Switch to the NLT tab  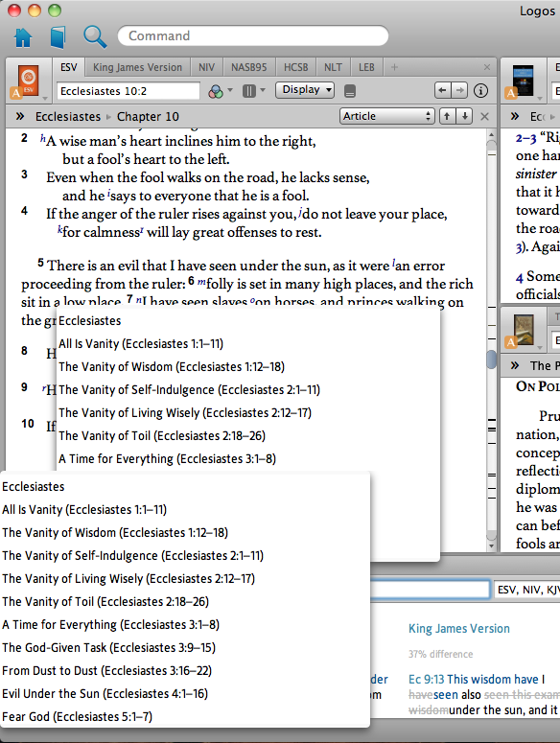(x=333, y=67)
